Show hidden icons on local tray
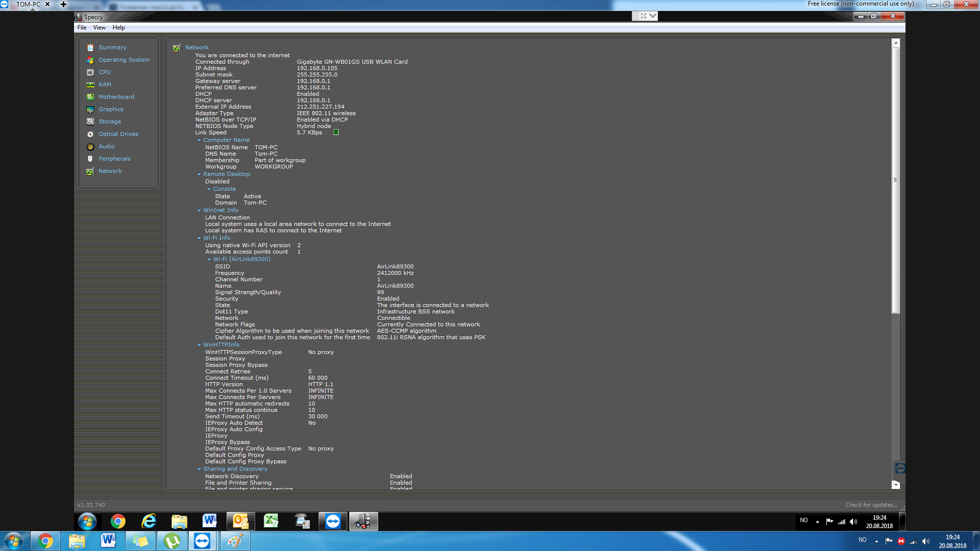The width and height of the screenshot is (980, 551). [876, 541]
